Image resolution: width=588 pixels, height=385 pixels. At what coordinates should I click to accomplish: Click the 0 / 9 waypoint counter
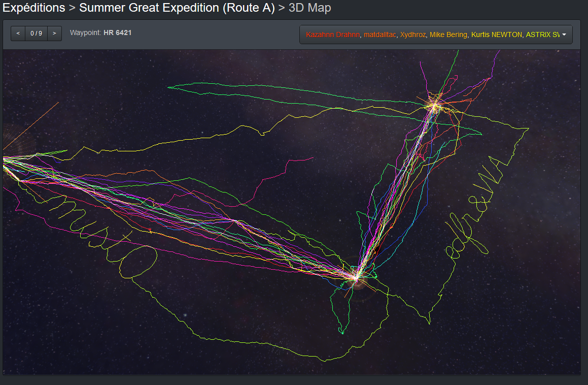(x=36, y=34)
